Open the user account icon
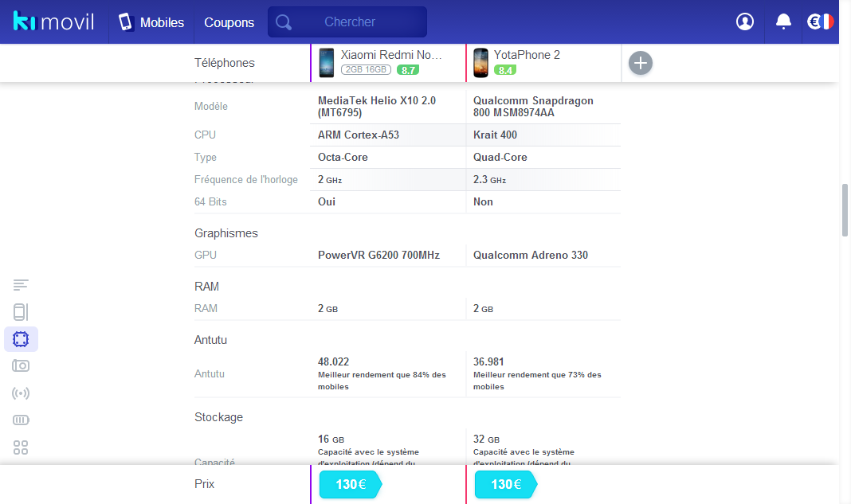This screenshot has height=504, width=851. coord(744,21)
